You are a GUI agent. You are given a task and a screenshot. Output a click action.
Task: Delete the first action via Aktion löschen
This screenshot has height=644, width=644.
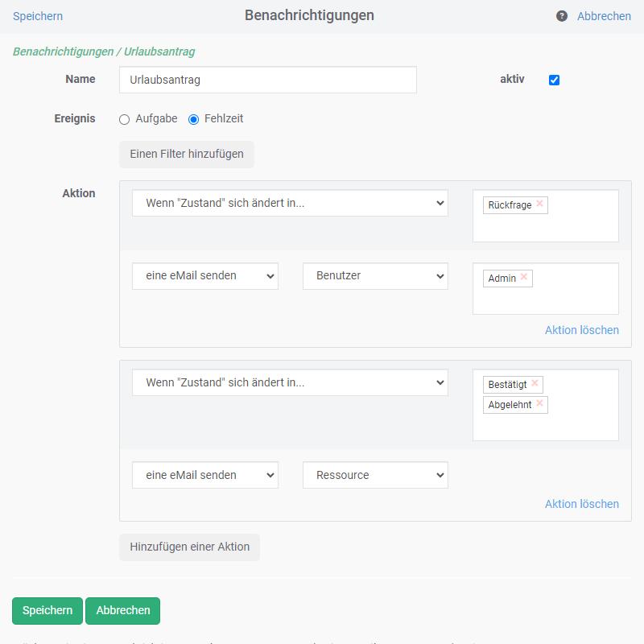point(581,330)
